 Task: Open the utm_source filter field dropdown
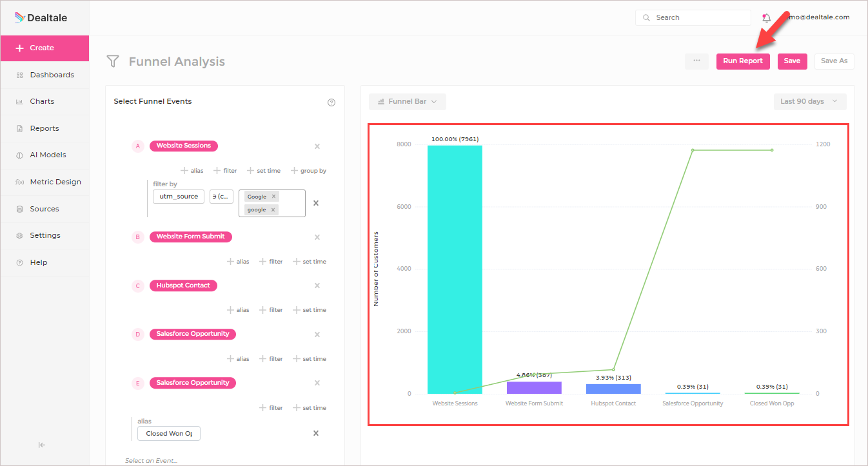coord(179,197)
